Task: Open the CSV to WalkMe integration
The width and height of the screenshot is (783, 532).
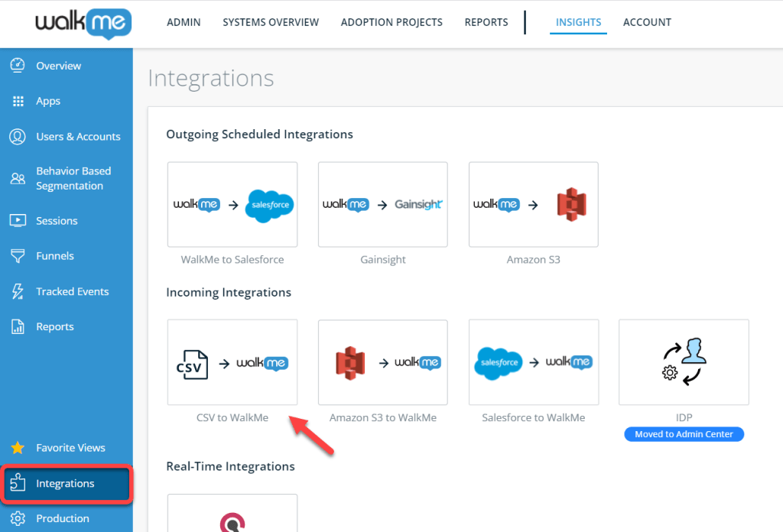Action: [x=232, y=362]
